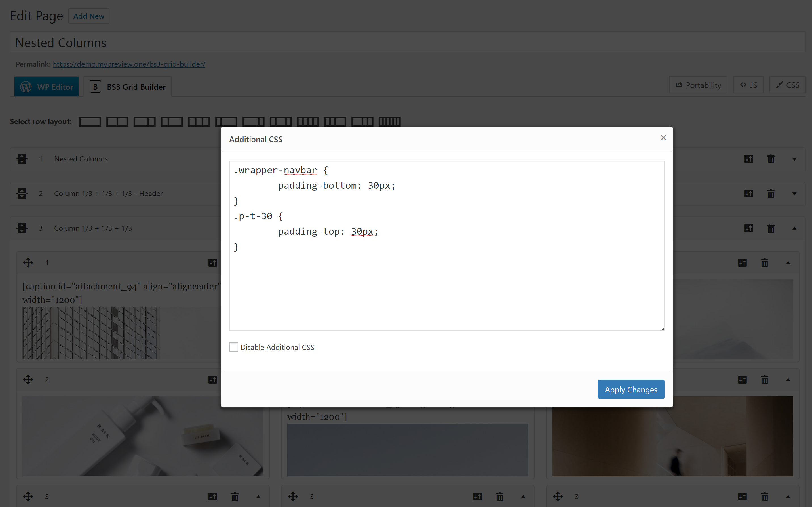
Task: Click the move handle of left column module 1
Action: pos(28,262)
